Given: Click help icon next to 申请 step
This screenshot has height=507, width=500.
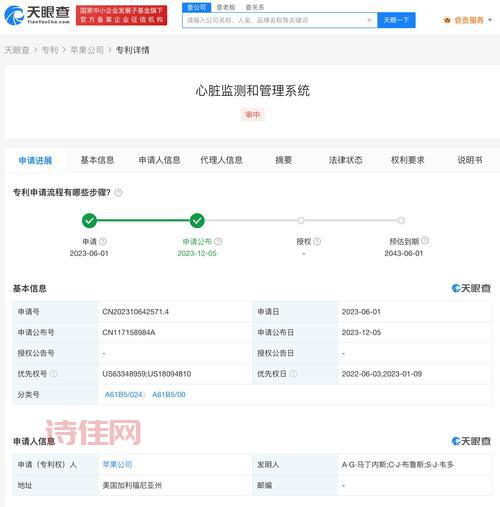Looking at the screenshot, I should (103, 241).
